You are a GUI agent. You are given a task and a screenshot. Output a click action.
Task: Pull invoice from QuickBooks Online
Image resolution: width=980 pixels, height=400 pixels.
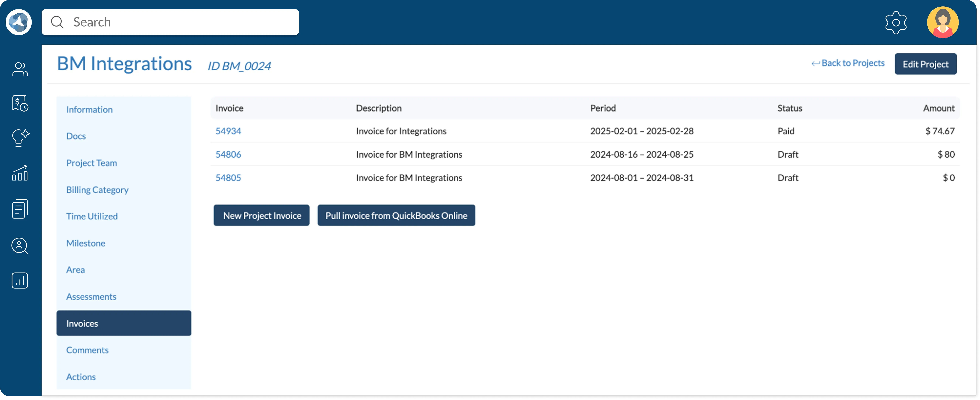click(396, 215)
